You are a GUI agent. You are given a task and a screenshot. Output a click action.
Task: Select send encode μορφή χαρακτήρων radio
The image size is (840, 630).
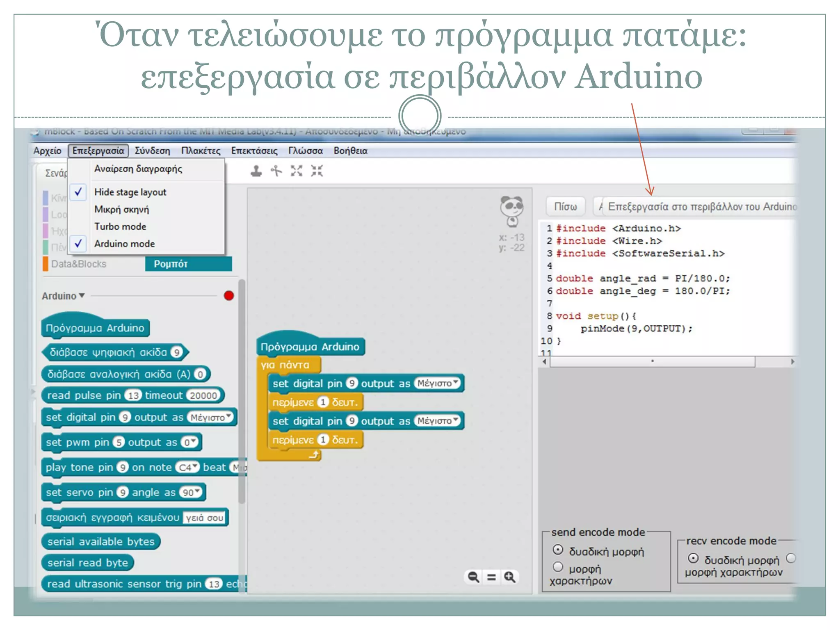tap(558, 567)
